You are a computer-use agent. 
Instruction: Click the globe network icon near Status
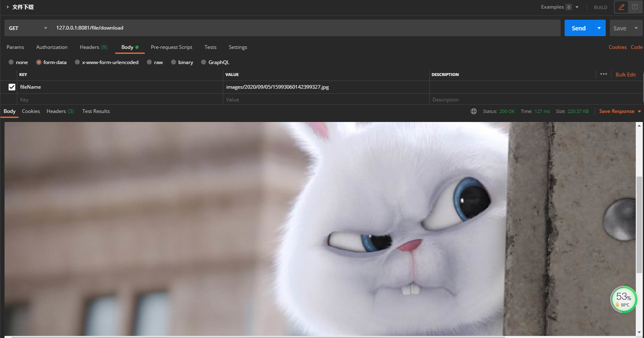(x=474, y=111)
